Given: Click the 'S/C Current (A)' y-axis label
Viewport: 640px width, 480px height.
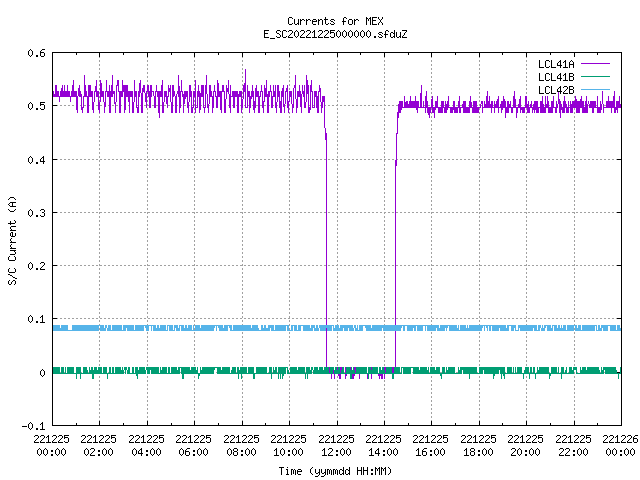Looking at the screenshot, I should click(13, 241).
